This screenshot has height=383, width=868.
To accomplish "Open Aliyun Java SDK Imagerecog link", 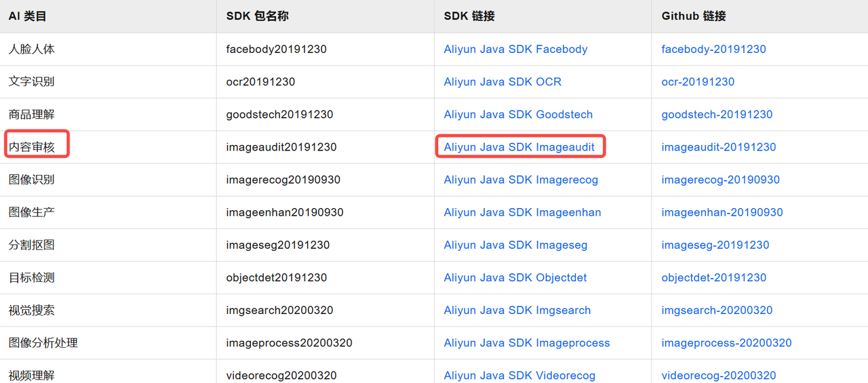I will tap(521, 180).
